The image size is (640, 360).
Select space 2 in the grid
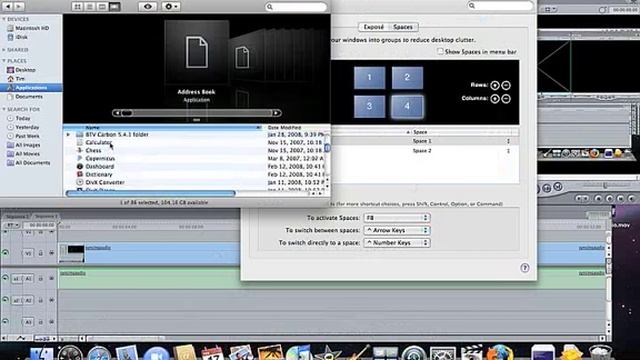(407, 77)
